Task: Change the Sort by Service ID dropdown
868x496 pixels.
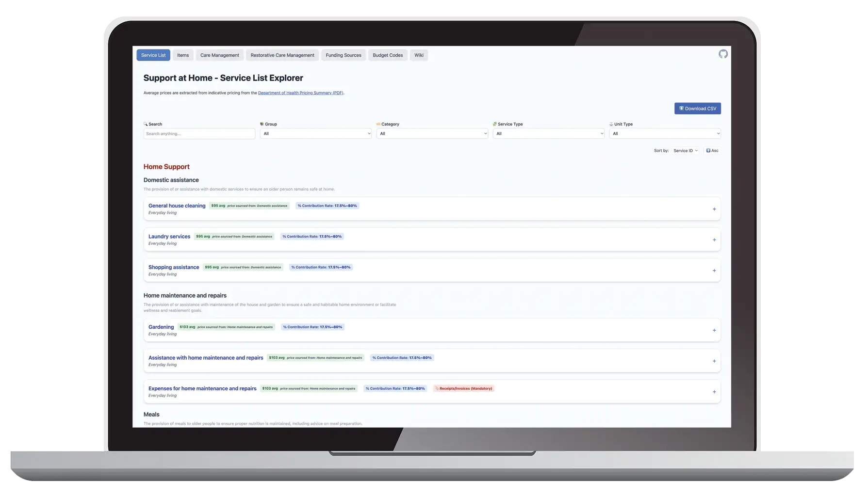Action: click(685, 151)
